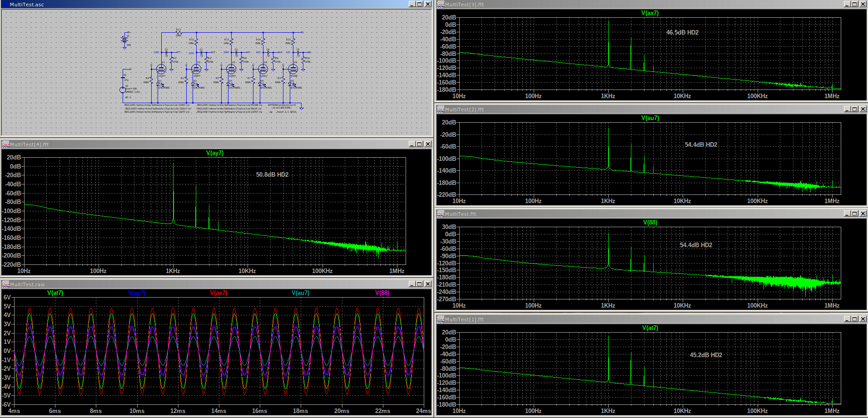Select the U4 12AU7 triode tube symbol
Screen dimensions: 868x418
coord(263,69)
